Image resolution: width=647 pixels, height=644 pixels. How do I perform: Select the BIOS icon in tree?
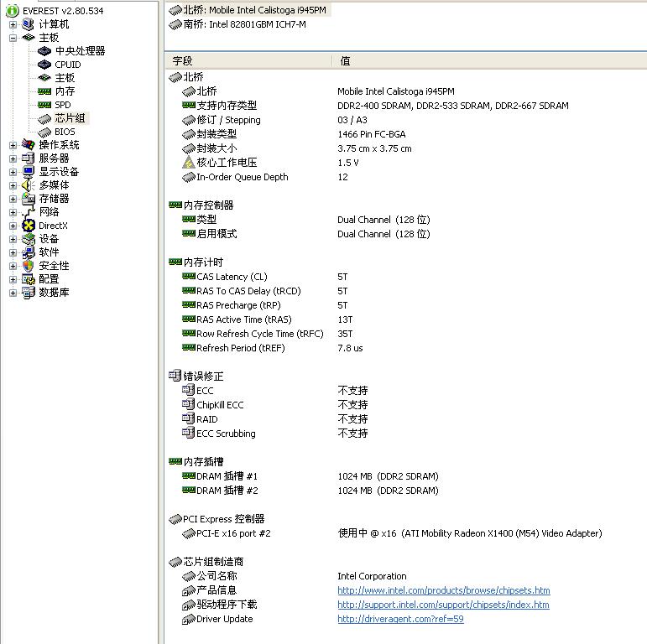(44, 132)
